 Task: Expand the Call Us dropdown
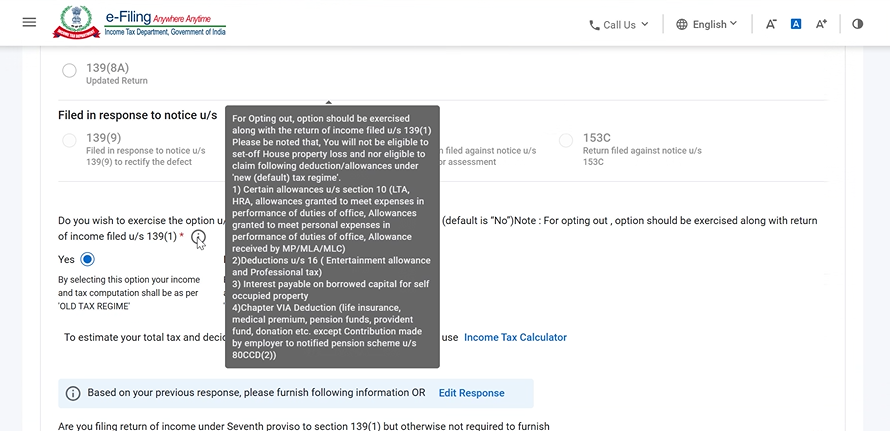coord(619,24)
